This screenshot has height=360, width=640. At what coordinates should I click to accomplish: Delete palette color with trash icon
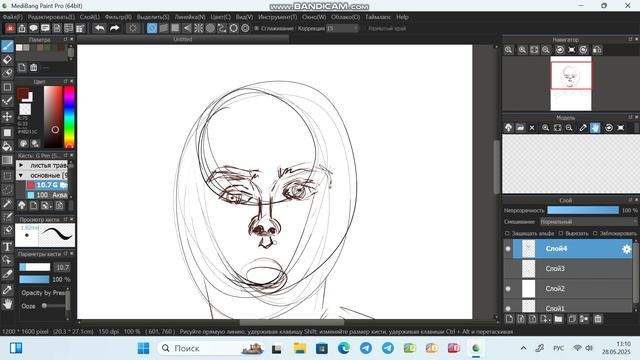(33, 67)
